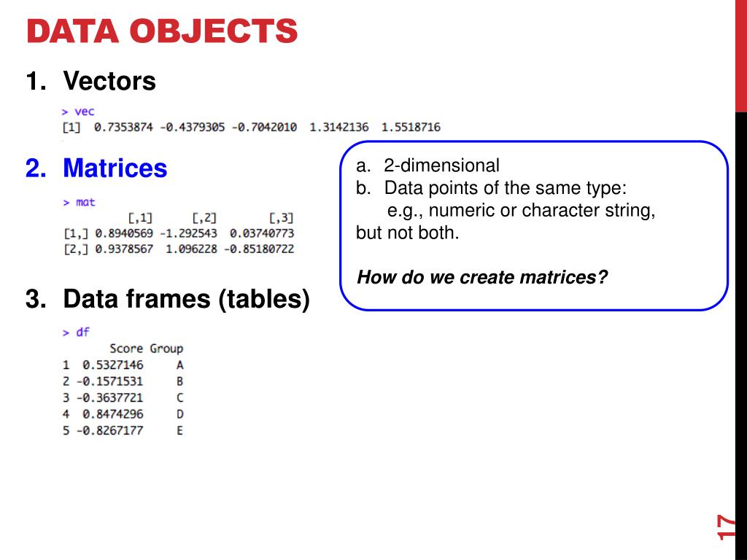The image size is (747, 560).
Task: Click the slide number 17
Action: (725, 526)
